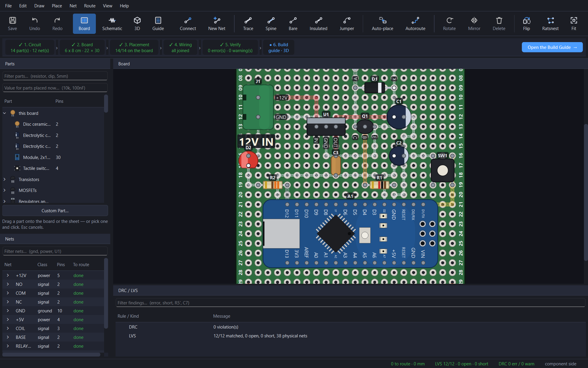588x368 pixels.
Task: Collapse the 'this board' parts group
Action: 4,113
